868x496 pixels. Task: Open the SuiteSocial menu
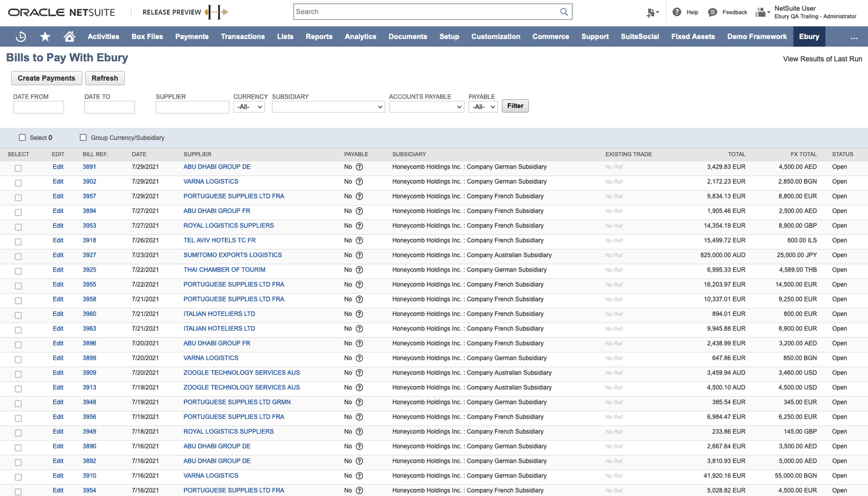pos(640,36)
